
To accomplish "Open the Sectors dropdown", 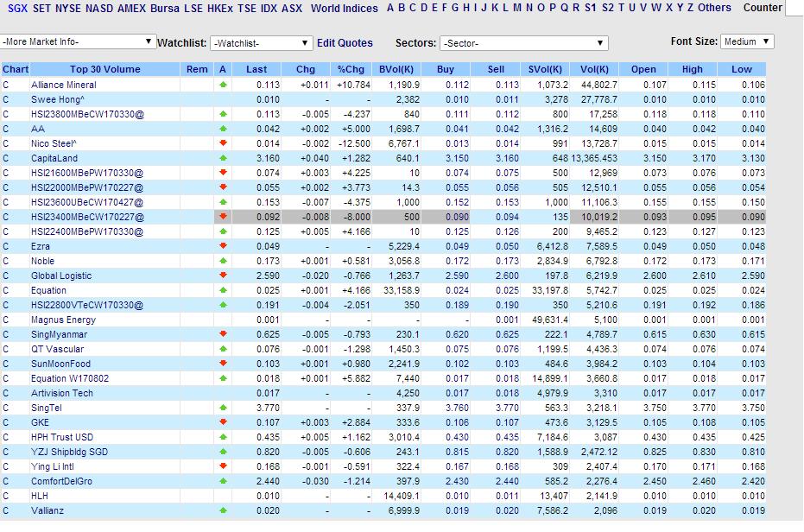I will 523,43.
